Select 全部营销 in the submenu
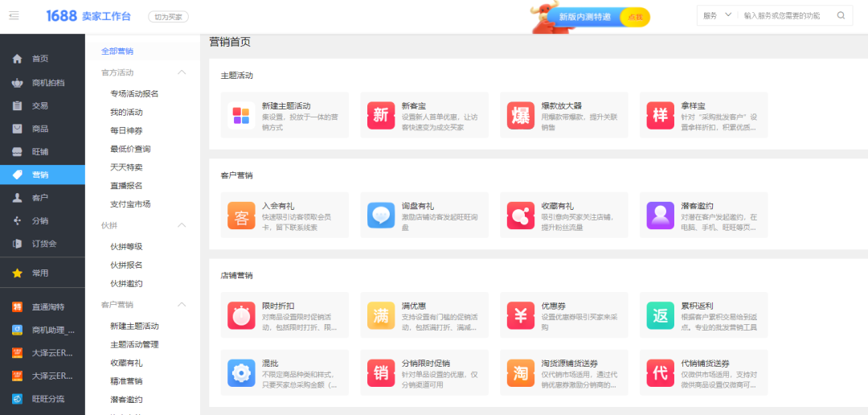Image resolution: width=868 pixels, height=415 pixels. 117,51
